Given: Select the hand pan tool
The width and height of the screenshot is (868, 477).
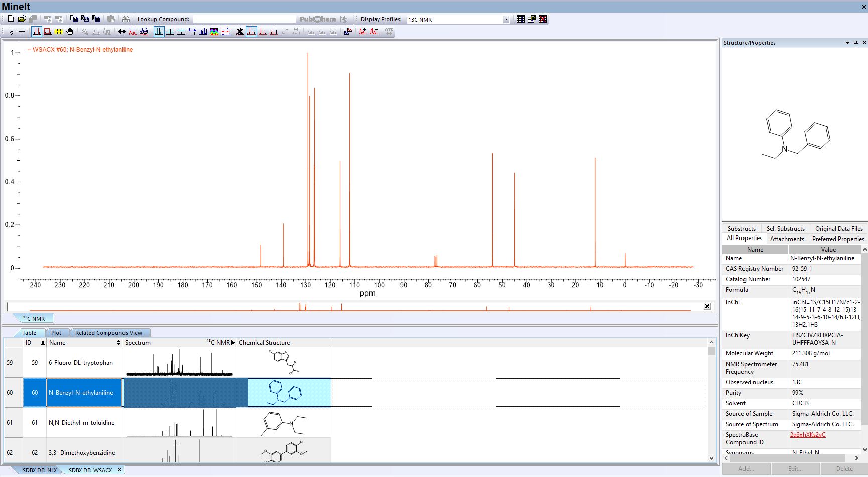Looking at the screenshot, I should (70, 32).
